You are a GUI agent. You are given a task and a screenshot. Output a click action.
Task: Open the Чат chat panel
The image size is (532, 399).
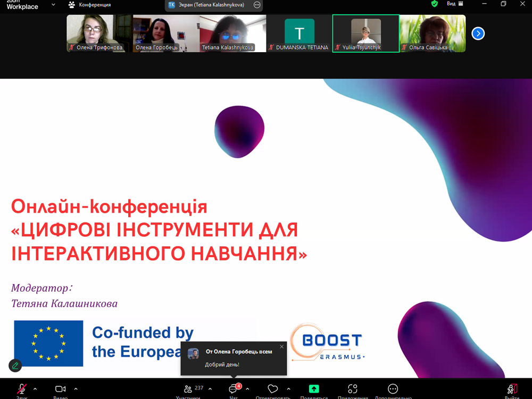pyautogui.click(x=233, y=389)
